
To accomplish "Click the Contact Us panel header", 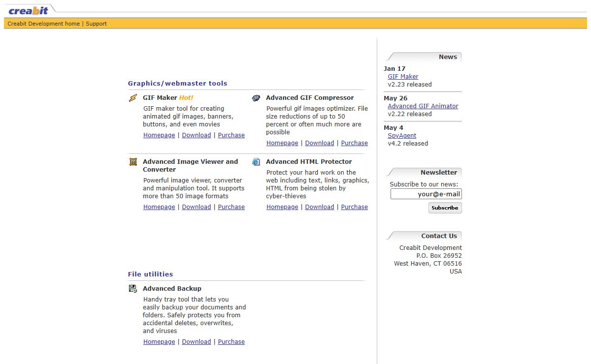I will coord(424,236).
